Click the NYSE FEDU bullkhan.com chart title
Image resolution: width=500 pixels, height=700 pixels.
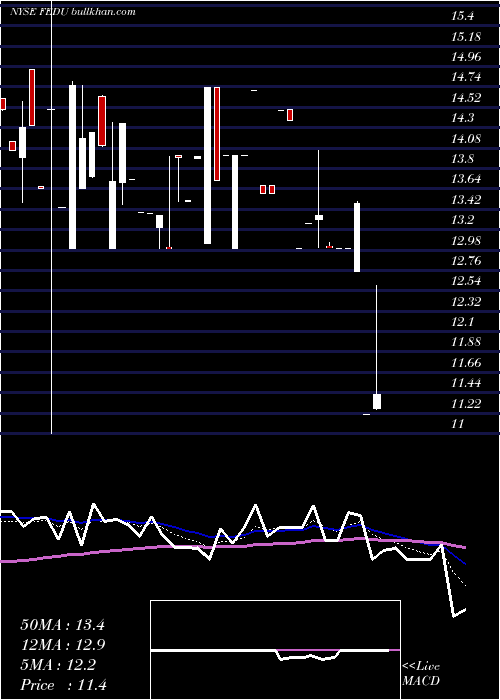pyautogui.click(x=73, y=12)
